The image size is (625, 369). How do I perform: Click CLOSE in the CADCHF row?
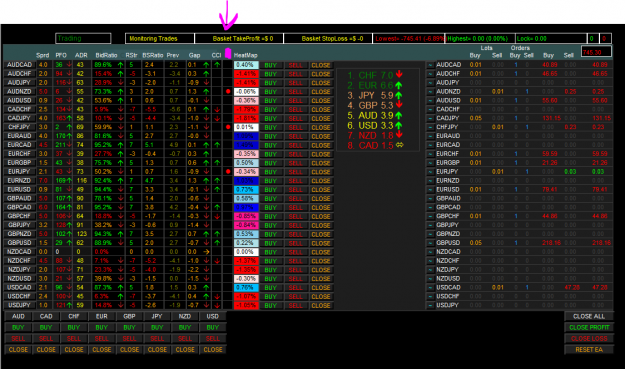click(321, 110)
